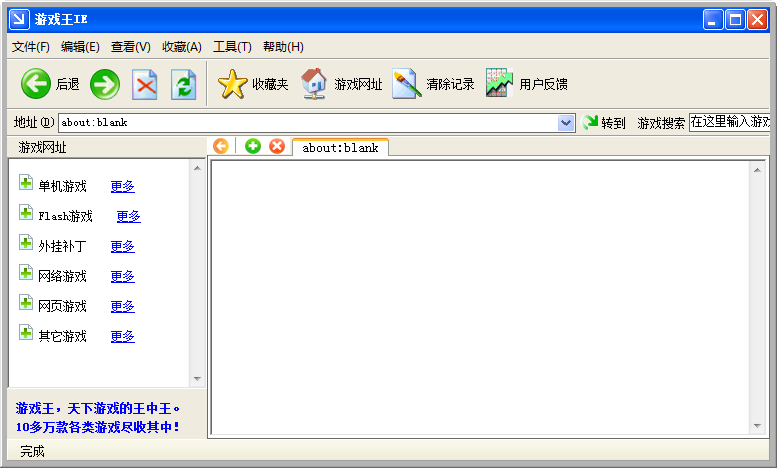Screen dimensions: 777x468
Task: Add a new tab with green plus icon
Action: [253, 146]
